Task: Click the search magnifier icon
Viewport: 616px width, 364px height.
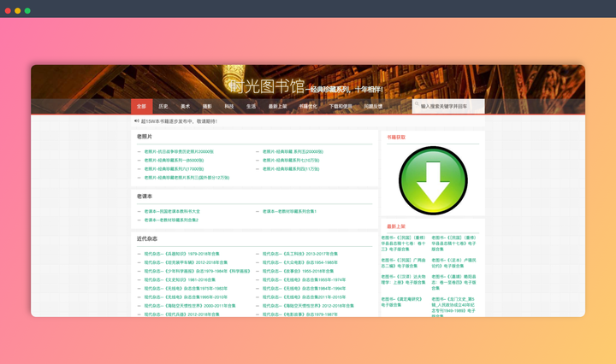Action: (x=417, y=106)
